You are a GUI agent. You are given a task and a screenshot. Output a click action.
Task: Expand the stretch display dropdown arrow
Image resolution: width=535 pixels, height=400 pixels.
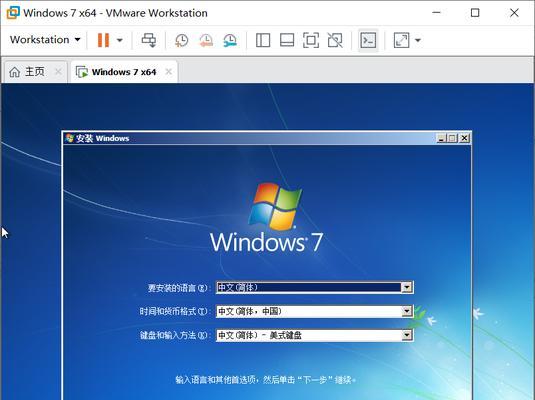coord(418,40)
